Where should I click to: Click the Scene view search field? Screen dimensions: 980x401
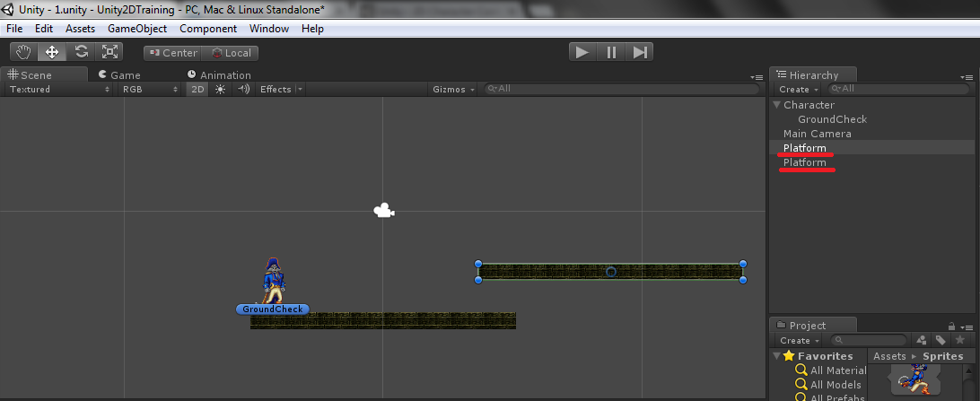[x=622, y=89]
